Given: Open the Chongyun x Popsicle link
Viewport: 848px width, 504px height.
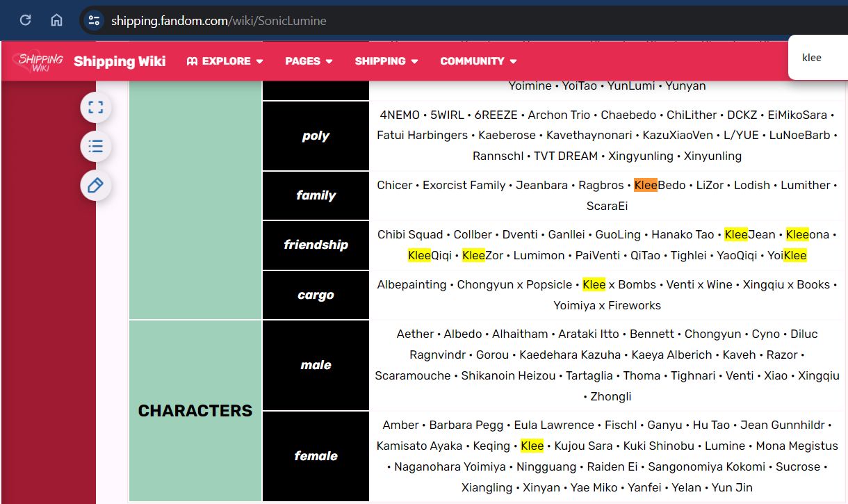Looking at the screenshot, I should coord(514,284).
